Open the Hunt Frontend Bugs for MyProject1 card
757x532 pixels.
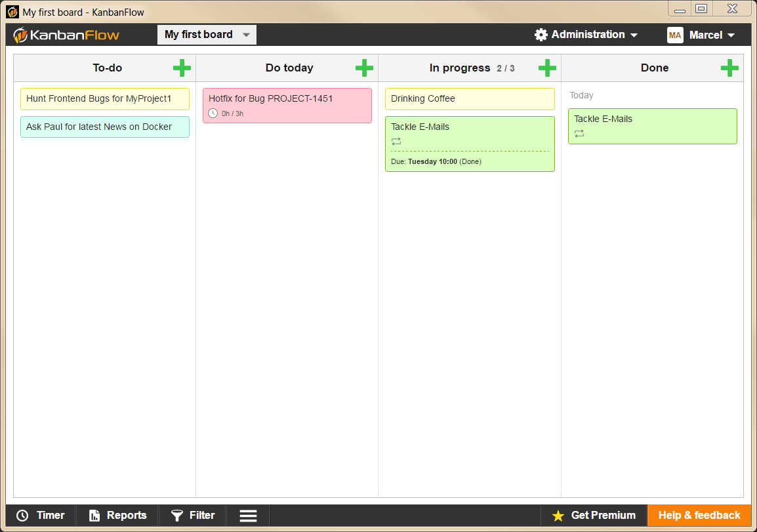pos(104,98)
